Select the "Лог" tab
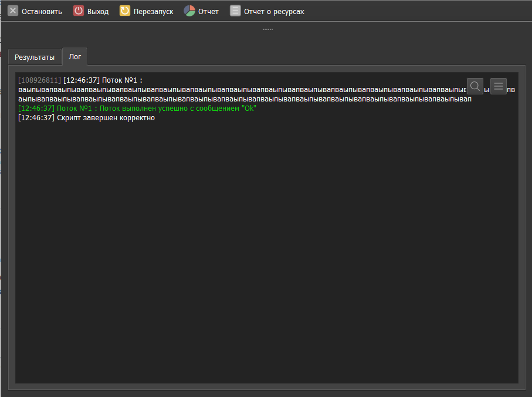532x397 pixels. pyautogui.click(x=75, y=57)
